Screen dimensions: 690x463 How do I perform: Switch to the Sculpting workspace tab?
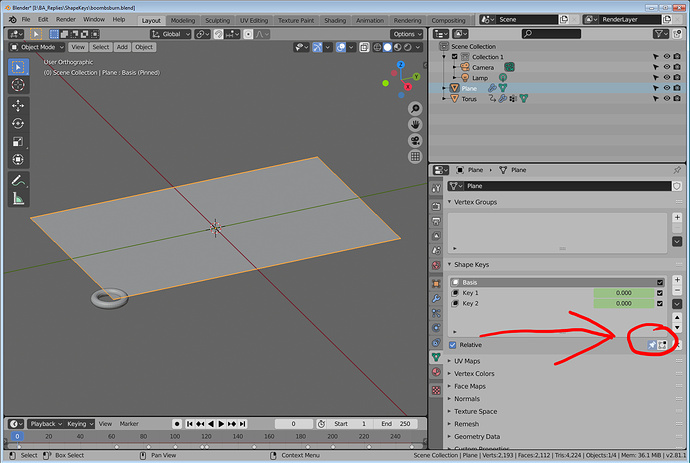[217, 20]
